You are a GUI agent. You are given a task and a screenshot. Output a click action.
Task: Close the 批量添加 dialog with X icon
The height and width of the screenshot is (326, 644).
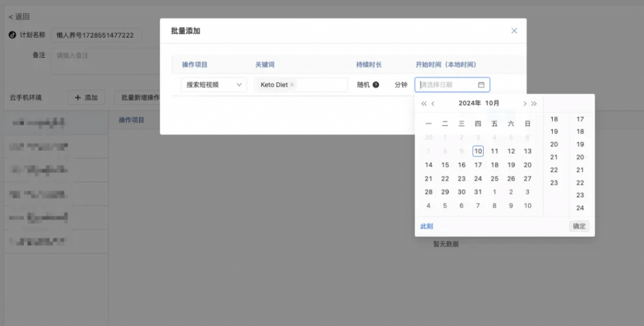[514, 31]
